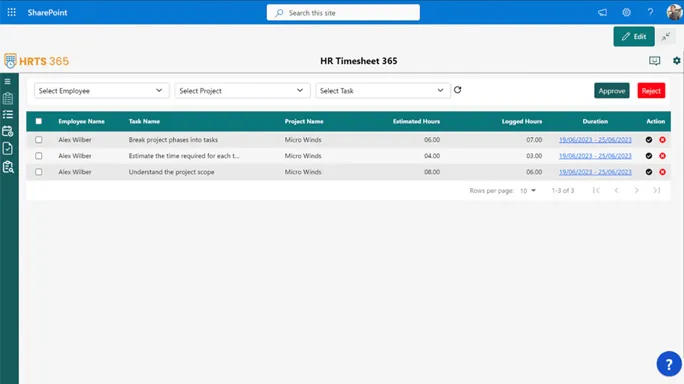Screen dimensions: 684x384
Task: Click the refresh filters icon
Action: [457, 90]
